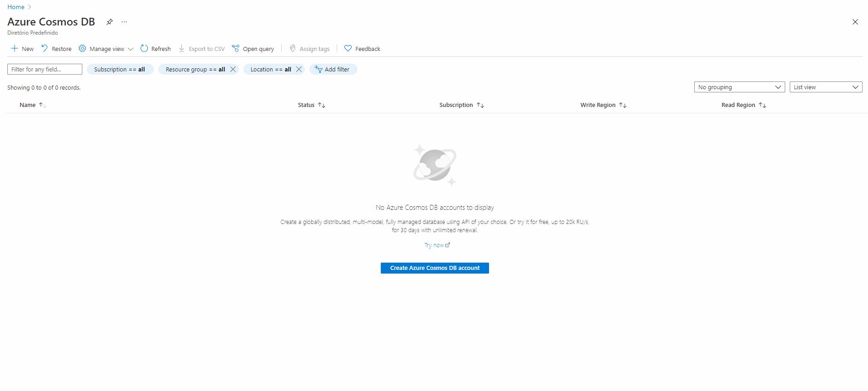Image resolution: width=868 pixels, height=391 pixels.
Task: Open the No grouping dropdown
Action: point(739,87)
